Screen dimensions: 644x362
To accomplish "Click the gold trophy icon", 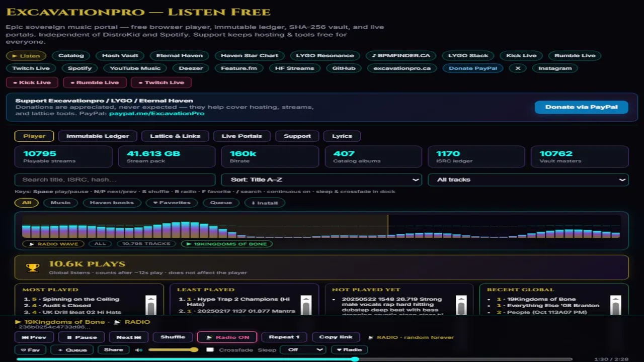I will 33,267.
